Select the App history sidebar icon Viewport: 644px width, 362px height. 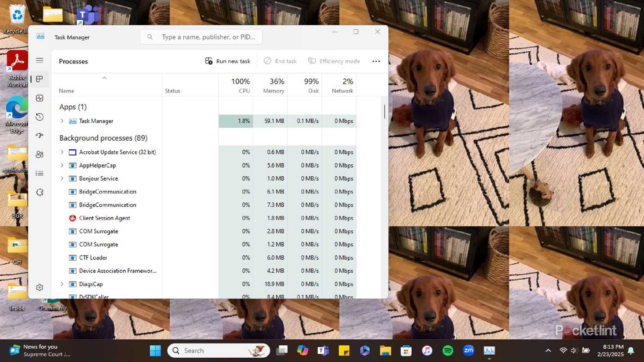coord(39,117)
